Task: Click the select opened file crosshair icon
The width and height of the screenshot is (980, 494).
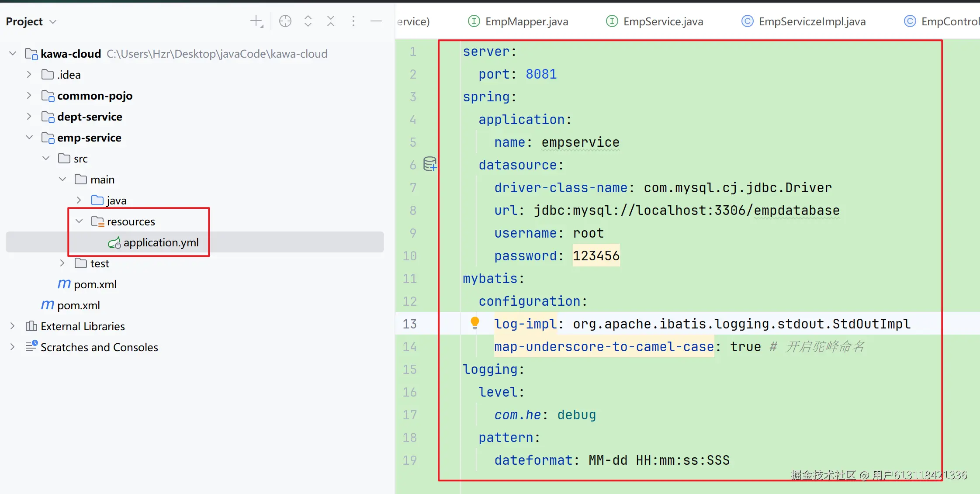Action: pos(285,21)
